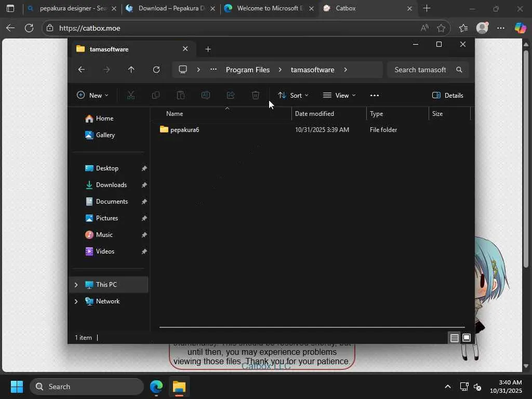The image size is (532, 399).
Task: Open Pictures quick access folder
Action: 107,218
